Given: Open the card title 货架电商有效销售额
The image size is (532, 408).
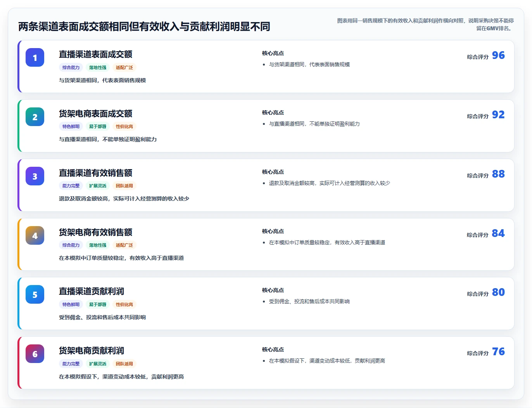Looking at the screenshot, I should [x=95, y=232].
